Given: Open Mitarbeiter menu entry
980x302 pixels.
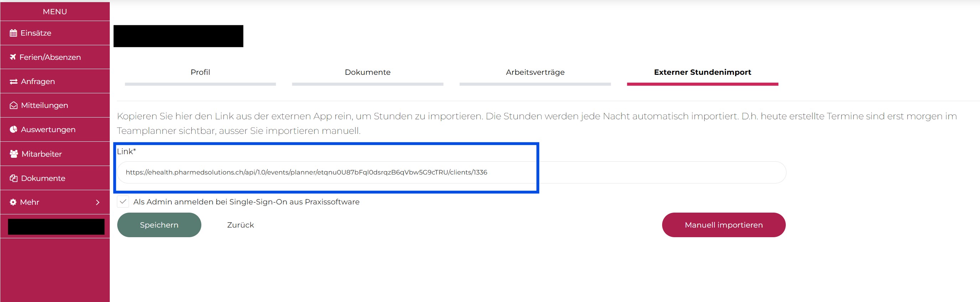Looking at the screenshot, I should 55,153.
